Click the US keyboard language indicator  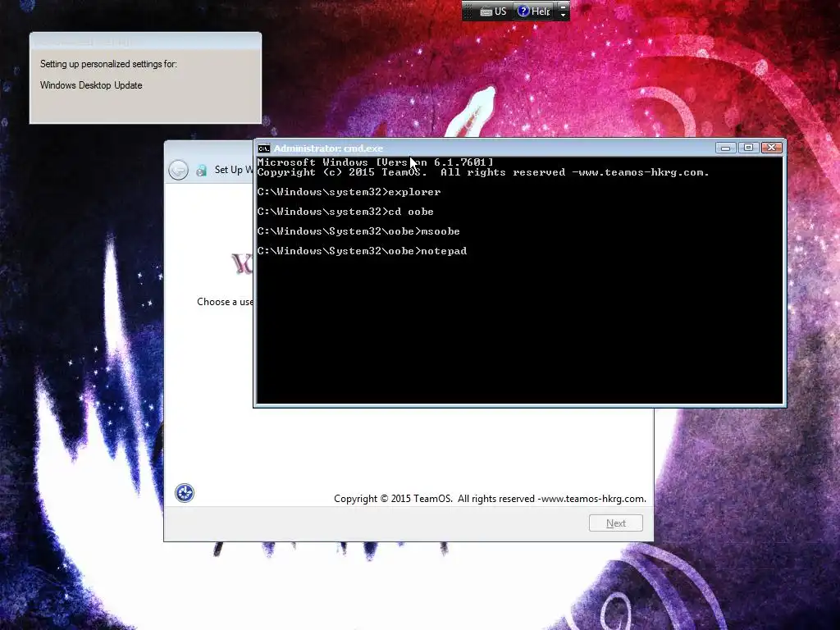(493, 11)
